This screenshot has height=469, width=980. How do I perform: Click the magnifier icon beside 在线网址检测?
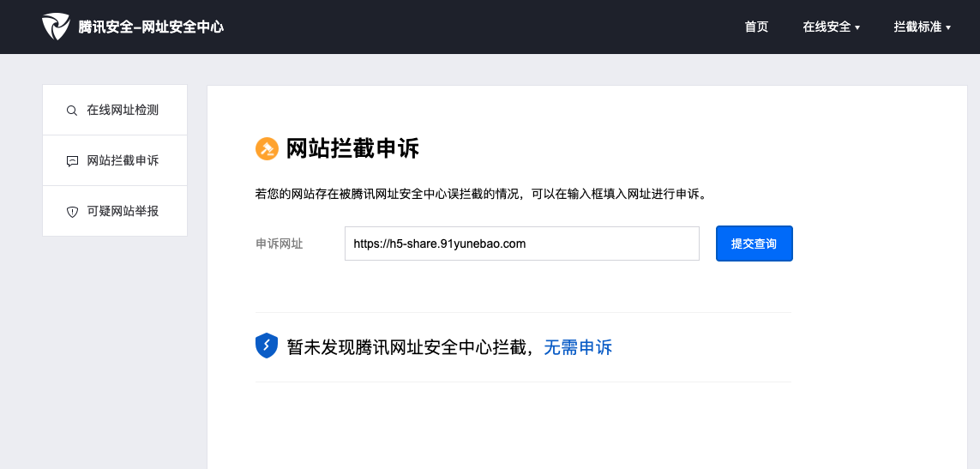72,111
